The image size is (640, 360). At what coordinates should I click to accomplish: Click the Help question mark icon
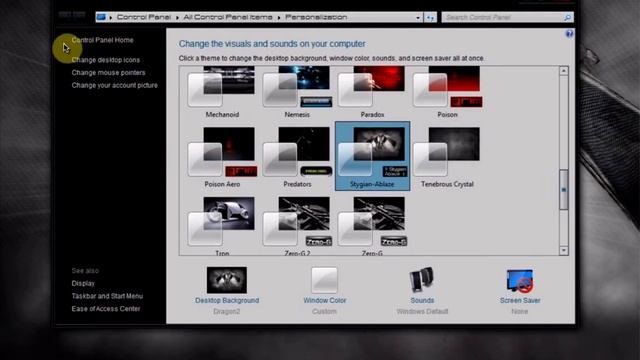[x=569, y=34]
